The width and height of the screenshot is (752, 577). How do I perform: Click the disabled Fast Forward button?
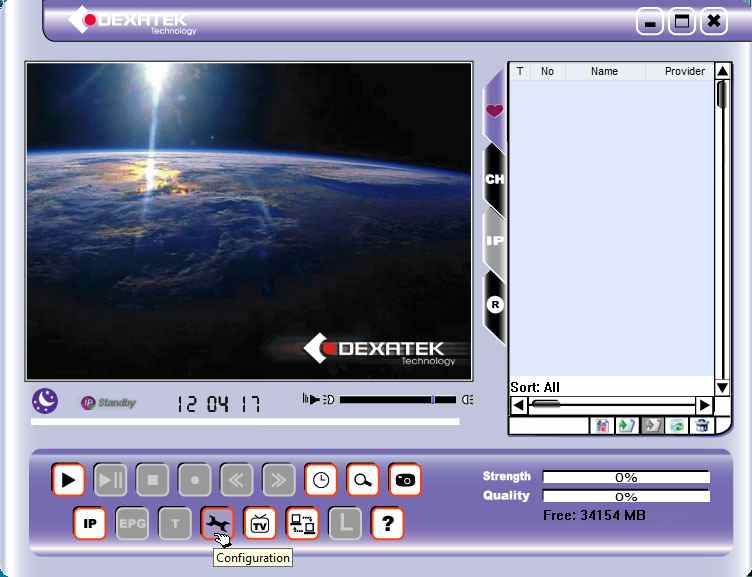click(x=279, y=479)
